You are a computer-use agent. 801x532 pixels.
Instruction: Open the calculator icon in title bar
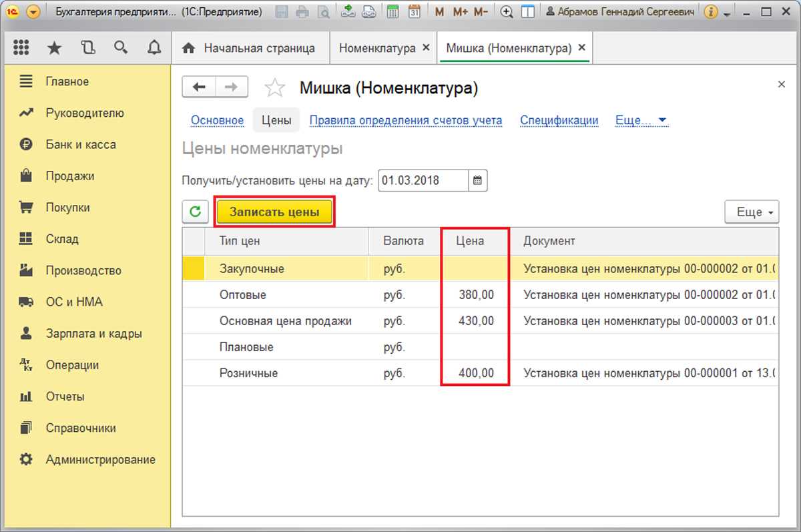tap(393, 12)
